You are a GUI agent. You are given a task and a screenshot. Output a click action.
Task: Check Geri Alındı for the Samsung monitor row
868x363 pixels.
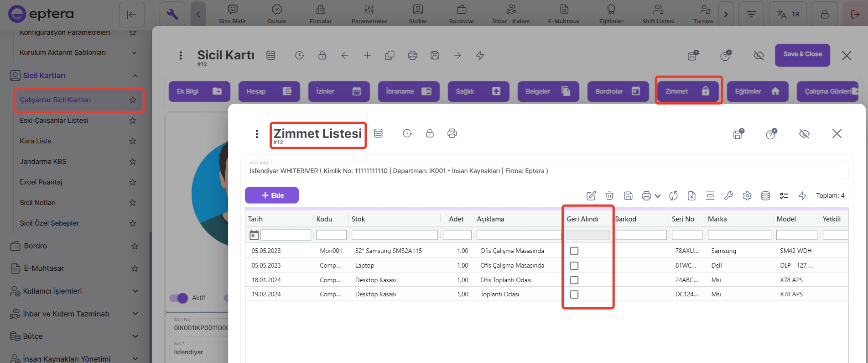[x=574, y=251]
